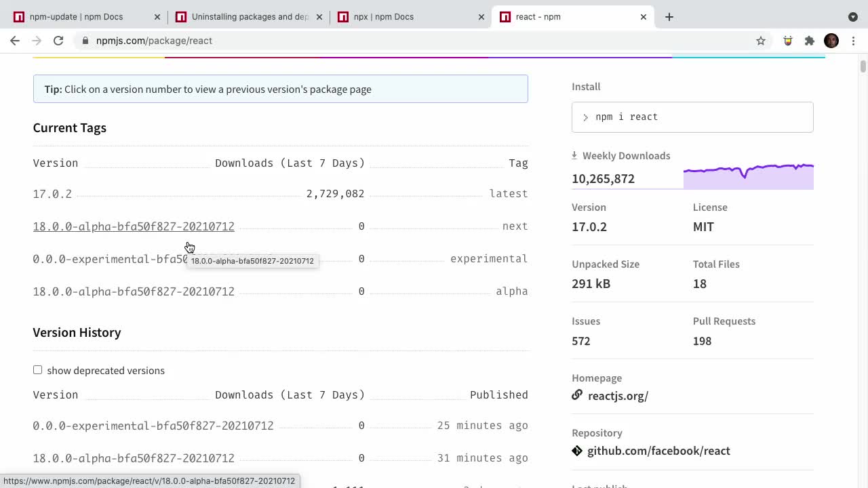
Task: Click the install command prompt chevron
Action: pyautogui.click(x=585, y=117)
